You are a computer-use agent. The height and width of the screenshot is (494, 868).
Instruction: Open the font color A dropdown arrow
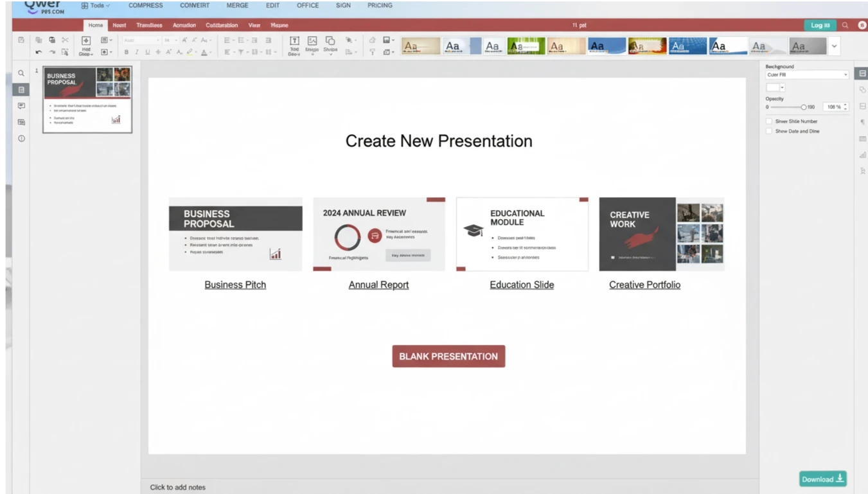pyautogui.click(x=210, y=52)
